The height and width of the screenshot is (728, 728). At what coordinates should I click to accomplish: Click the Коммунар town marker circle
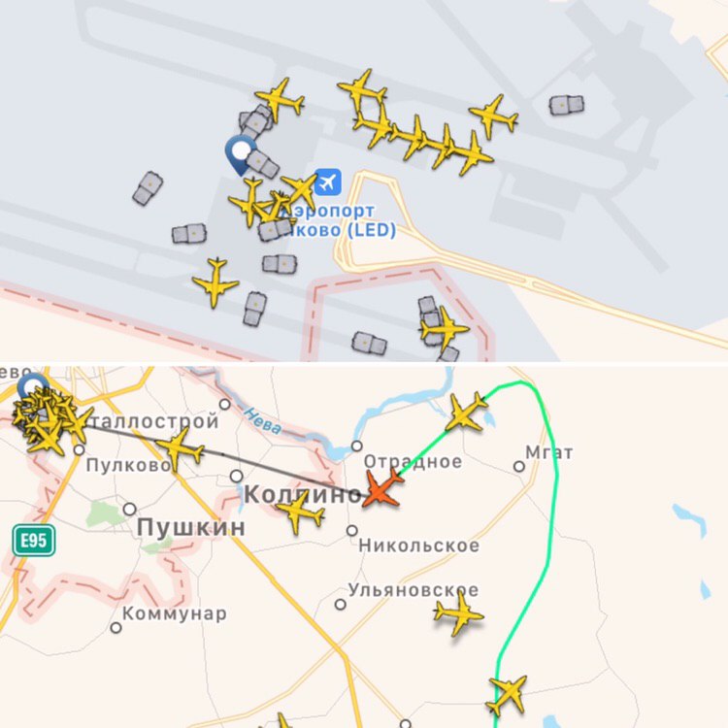(116, 628)
